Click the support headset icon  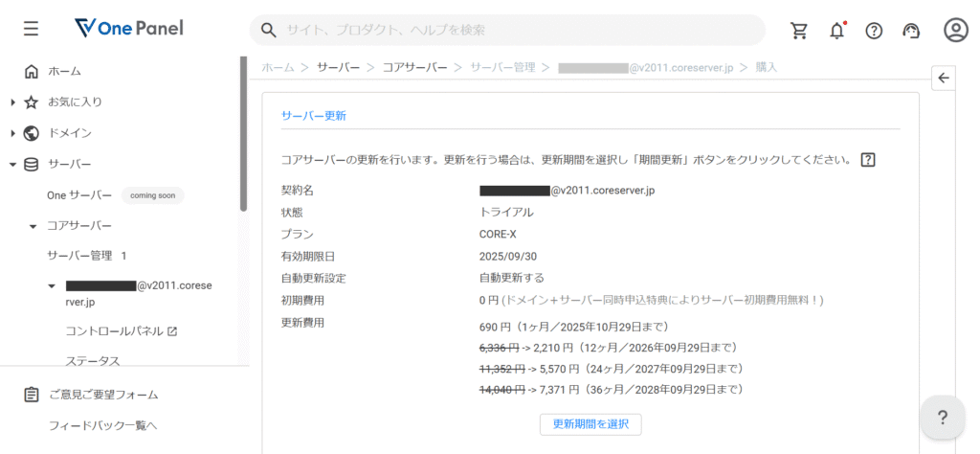911,30
